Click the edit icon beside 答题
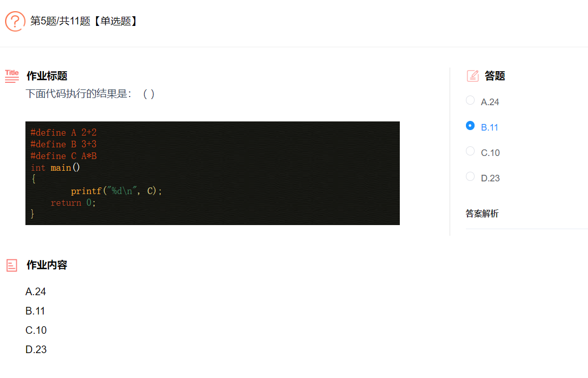 [x=473, y=76]
